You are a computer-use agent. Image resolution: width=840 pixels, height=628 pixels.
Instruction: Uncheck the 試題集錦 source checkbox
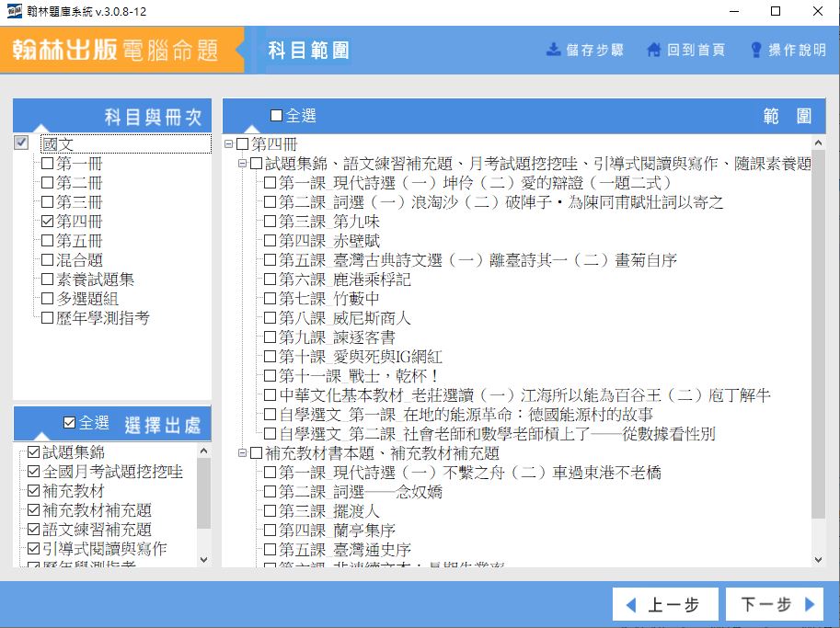[33, 452]
